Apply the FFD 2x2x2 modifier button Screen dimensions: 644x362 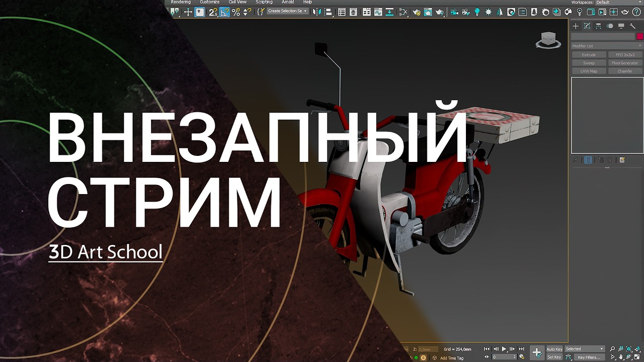point(625,55)
